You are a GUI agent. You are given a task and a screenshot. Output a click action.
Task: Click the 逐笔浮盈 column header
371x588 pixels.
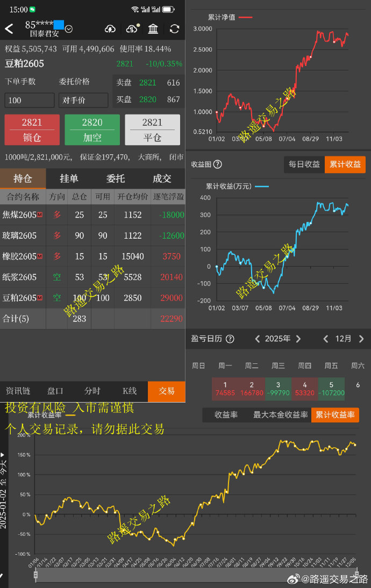[168, 197]
